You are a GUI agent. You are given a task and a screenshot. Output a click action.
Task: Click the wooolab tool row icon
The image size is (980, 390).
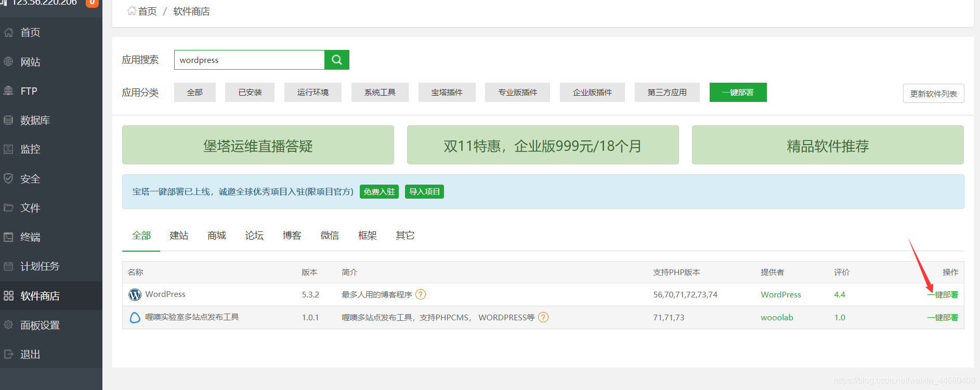(135, 318)
